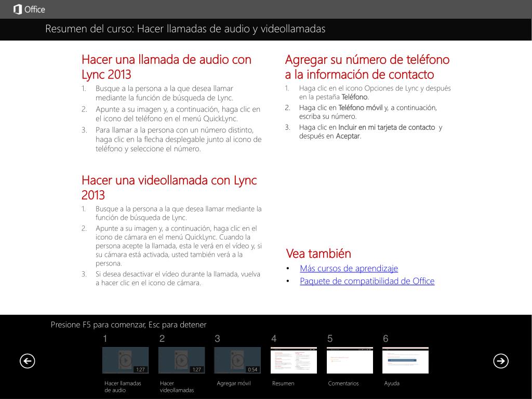Image resolution: width=532 pixels, height=399 pixels.
Task: Click slide number 4 above thumbnail
Action: point(274,339)
